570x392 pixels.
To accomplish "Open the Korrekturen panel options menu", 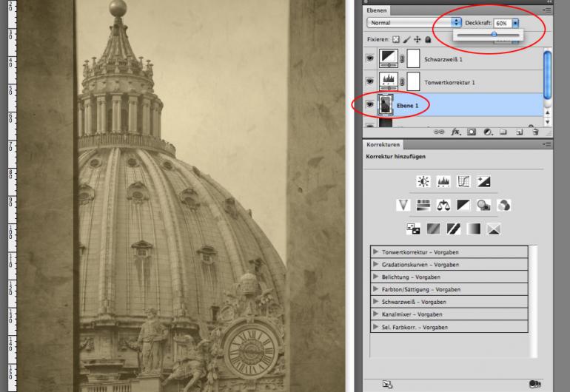I will (546, 144).
